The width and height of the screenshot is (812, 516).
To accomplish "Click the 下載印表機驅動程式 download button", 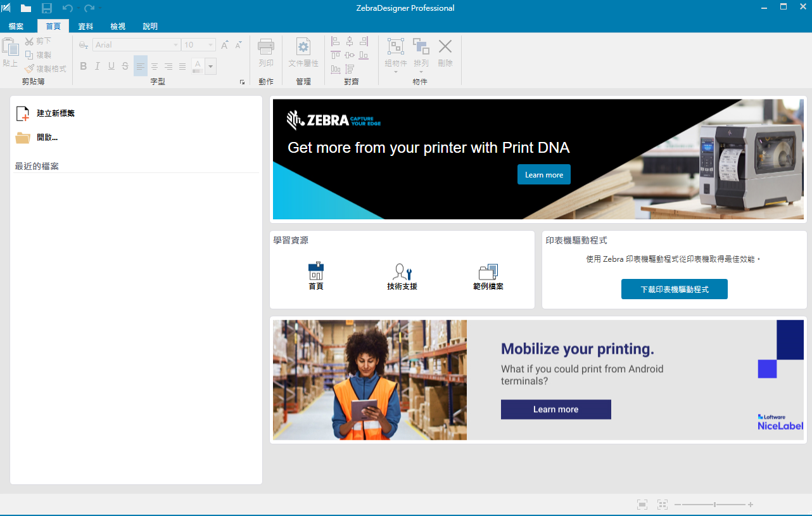I will pos(674,289).
